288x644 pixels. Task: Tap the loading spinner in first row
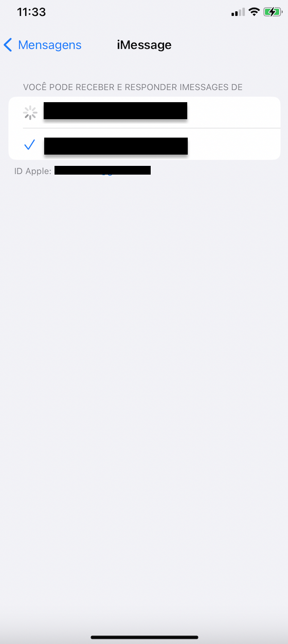coord(30,112)
